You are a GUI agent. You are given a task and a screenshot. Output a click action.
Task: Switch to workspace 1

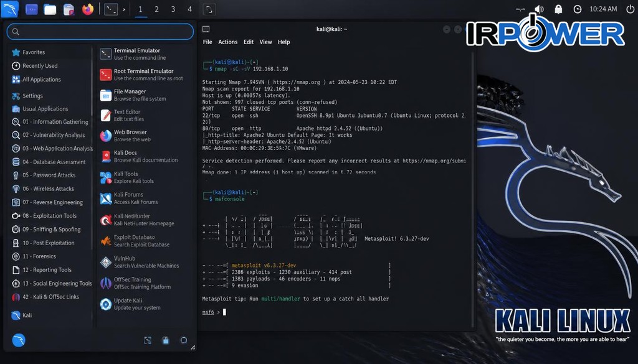click(140, 9)
